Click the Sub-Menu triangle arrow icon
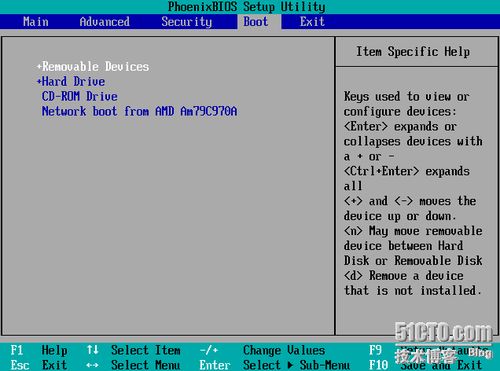This screenshot has width=500, height=371. coord(290,365)
